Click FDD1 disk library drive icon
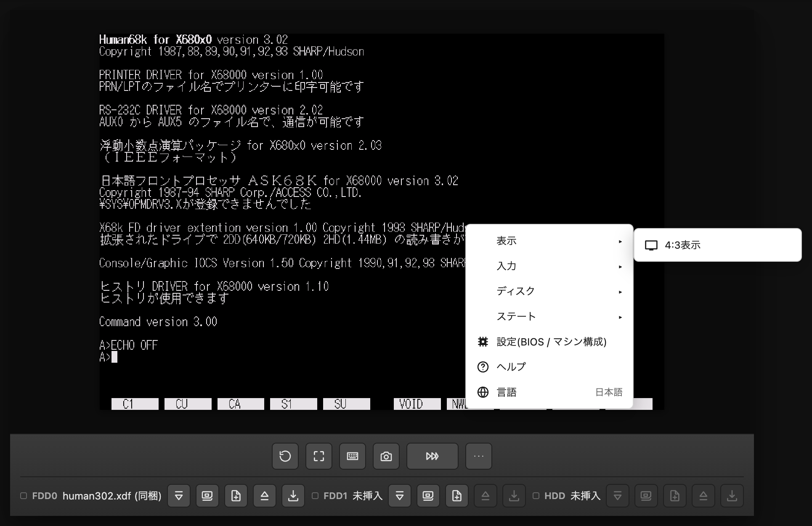The width and height of the screenshot is (812, 526). point(428,496)
